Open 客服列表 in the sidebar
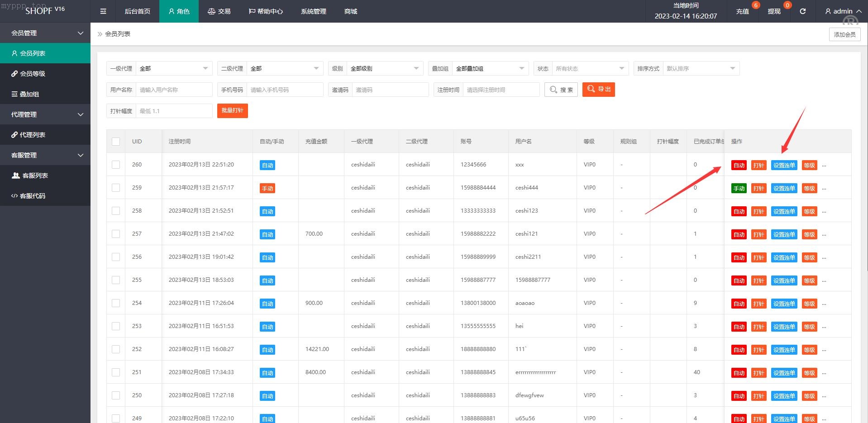 [34, 176]
